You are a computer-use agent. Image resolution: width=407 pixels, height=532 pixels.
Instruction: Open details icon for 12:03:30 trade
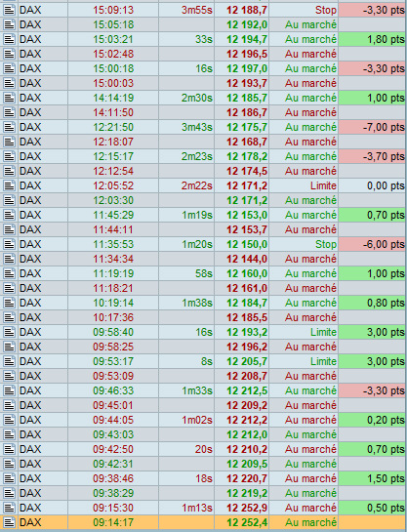[x=9, y=200]
